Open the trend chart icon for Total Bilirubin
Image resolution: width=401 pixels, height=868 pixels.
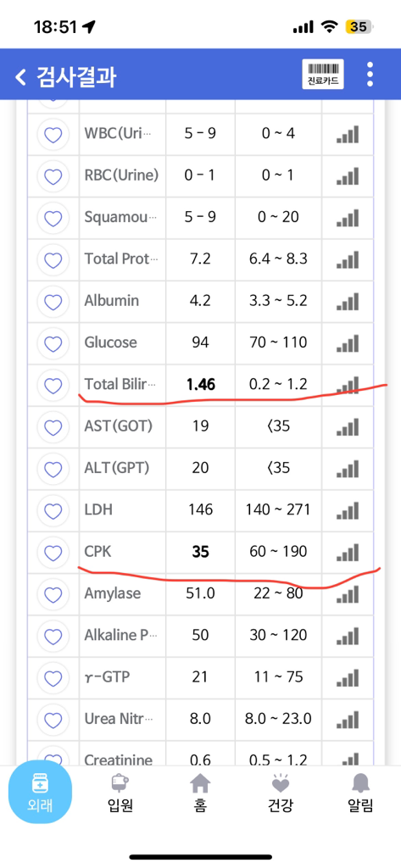point(348,386)
